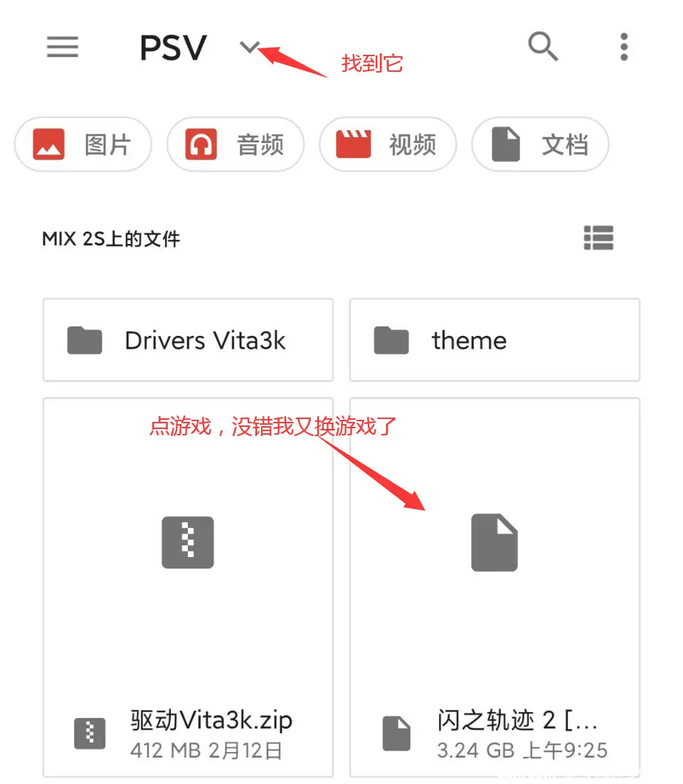This screenshot has height=784, width=683.
Task: Click the headphone icon in 音频 chip
Action: click(201, 144)
